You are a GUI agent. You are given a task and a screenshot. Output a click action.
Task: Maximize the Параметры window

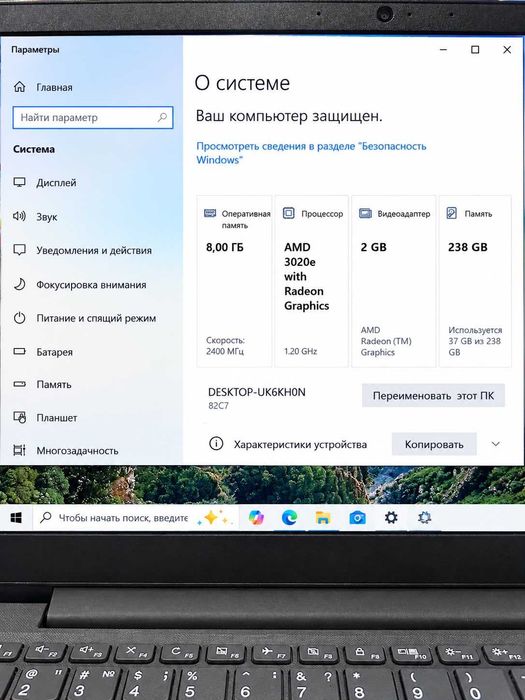pos(475,50)
